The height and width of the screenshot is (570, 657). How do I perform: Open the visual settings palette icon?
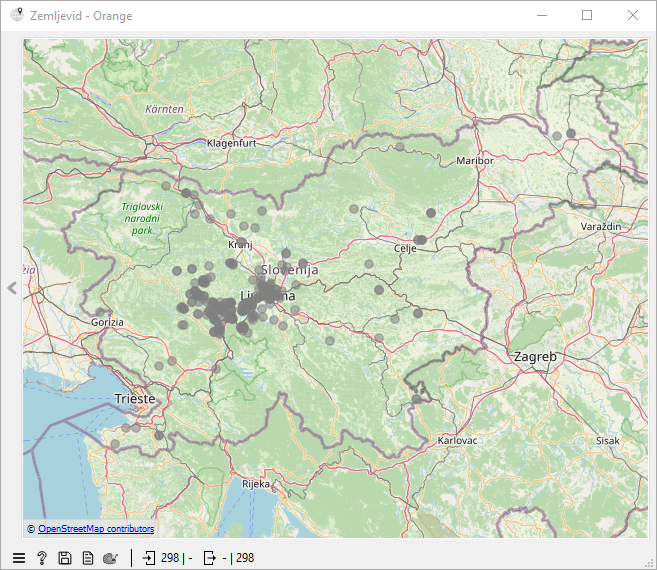click(x=111, y=558)
